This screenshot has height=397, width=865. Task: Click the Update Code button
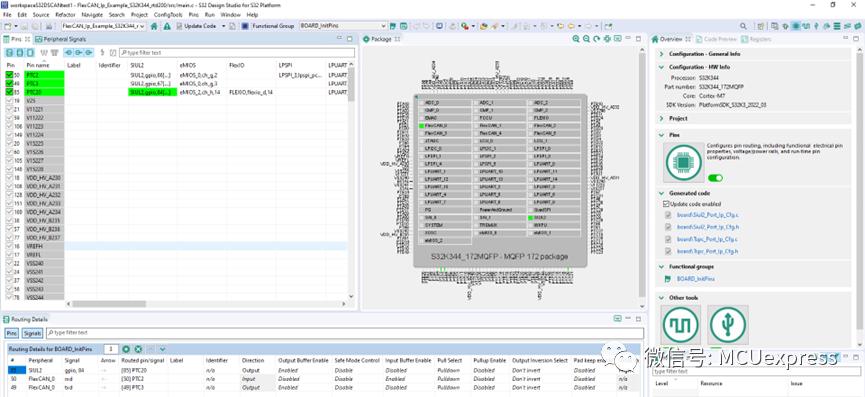click(x=196, y=26)
